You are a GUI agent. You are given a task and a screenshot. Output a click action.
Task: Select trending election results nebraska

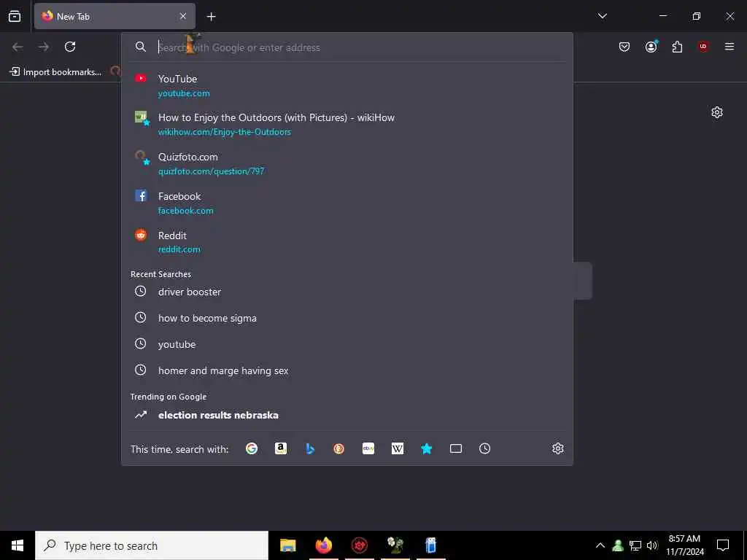(x=347, y=415)
